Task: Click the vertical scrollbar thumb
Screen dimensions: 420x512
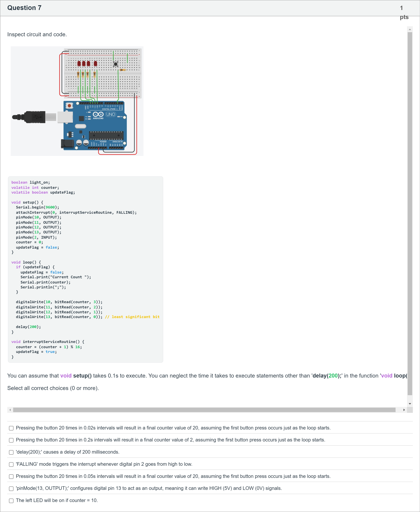Action: tap(410, 214)
